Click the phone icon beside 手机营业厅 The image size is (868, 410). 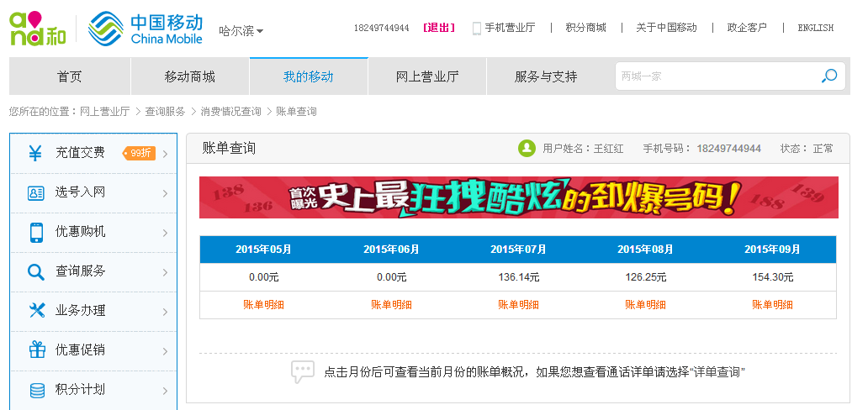coord(476,29)
